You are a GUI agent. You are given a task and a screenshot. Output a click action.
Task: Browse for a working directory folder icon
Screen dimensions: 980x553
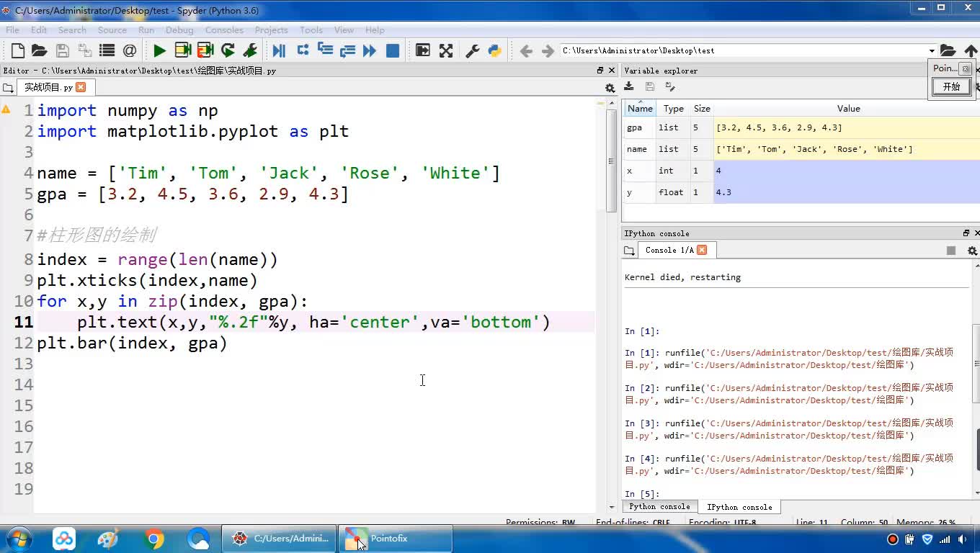click(948, 50)
